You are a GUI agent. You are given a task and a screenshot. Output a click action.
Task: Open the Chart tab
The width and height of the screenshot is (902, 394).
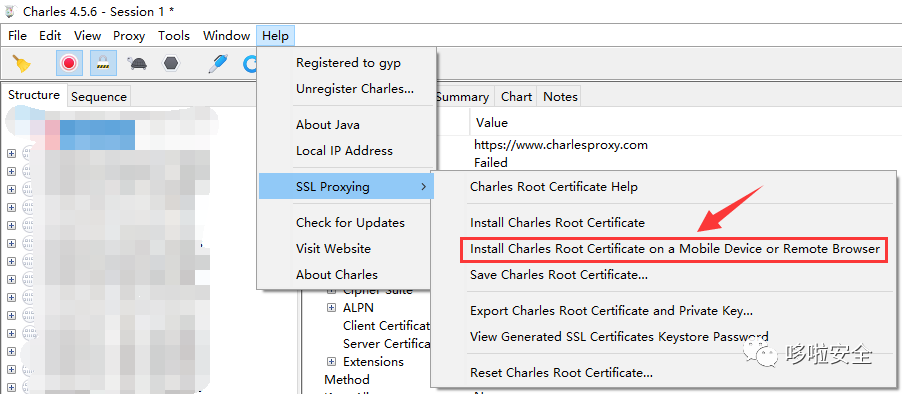tap(516, 97)
